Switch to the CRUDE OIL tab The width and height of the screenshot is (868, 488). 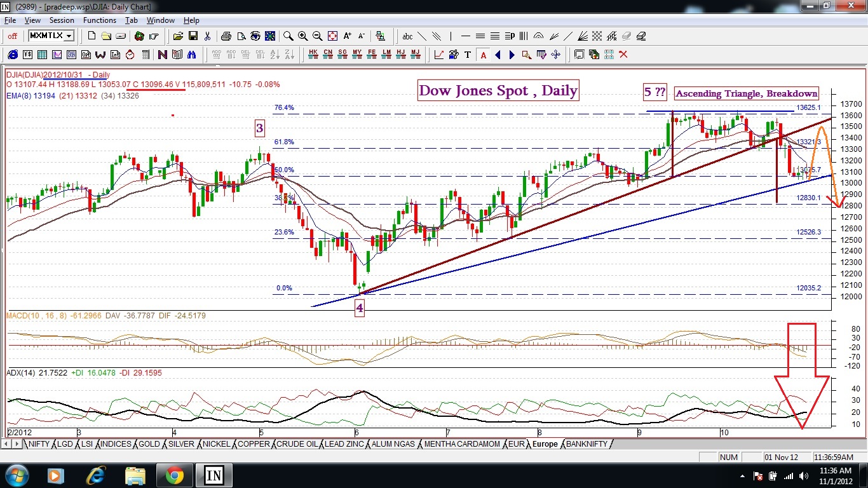click(296, 444)
